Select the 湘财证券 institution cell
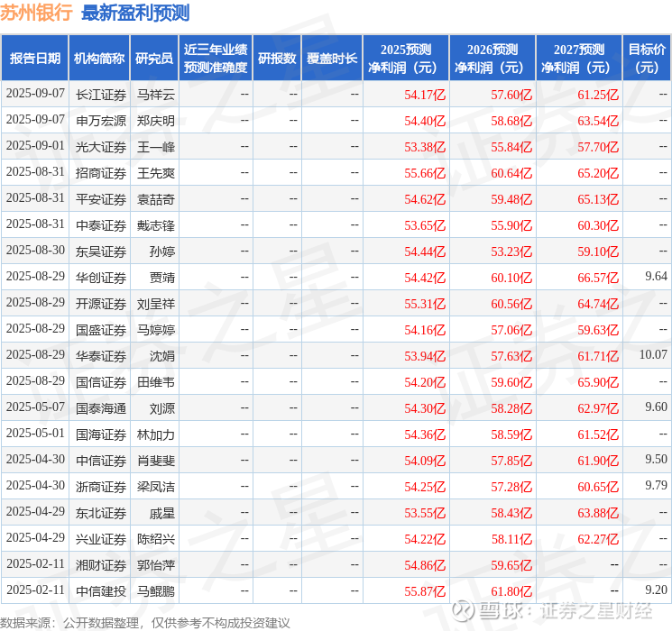The height and width of the screenshot is (631, 672). click(101, 565)
